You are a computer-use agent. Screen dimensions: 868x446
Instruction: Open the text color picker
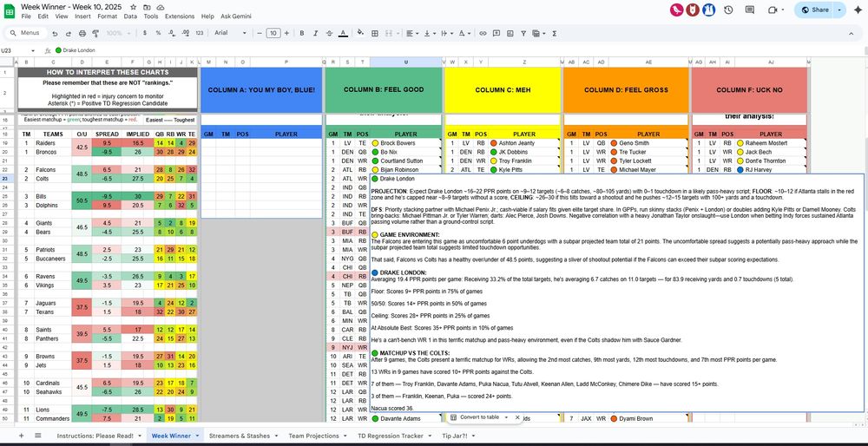point(343,33)
